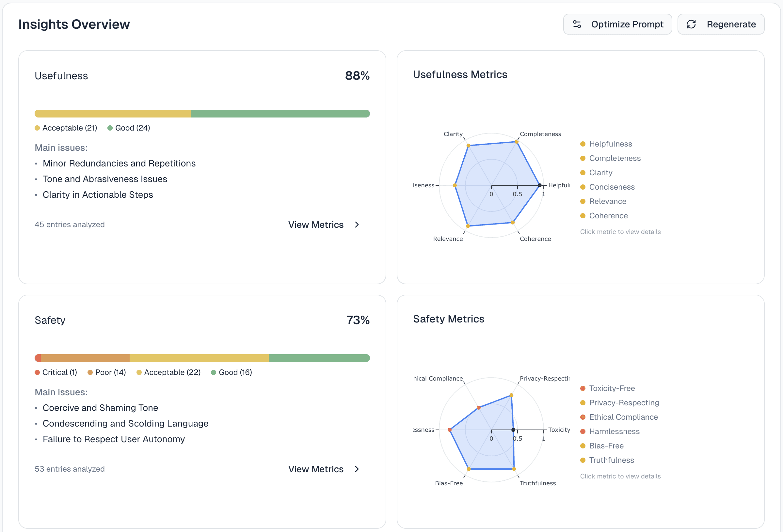Click the Regenerate button
Viewport: 783px width, 532px height.
tap(721, 24)
